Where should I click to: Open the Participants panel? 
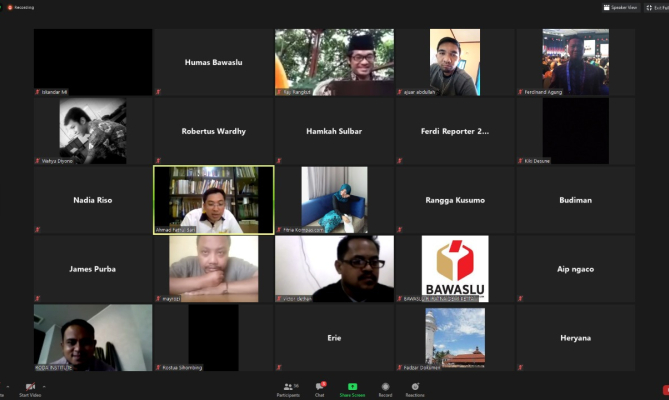pos(288,388)
